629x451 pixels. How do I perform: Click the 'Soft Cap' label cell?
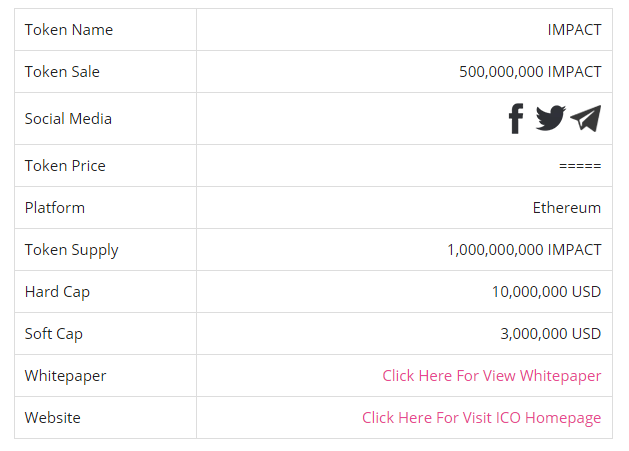pos(54,334)
